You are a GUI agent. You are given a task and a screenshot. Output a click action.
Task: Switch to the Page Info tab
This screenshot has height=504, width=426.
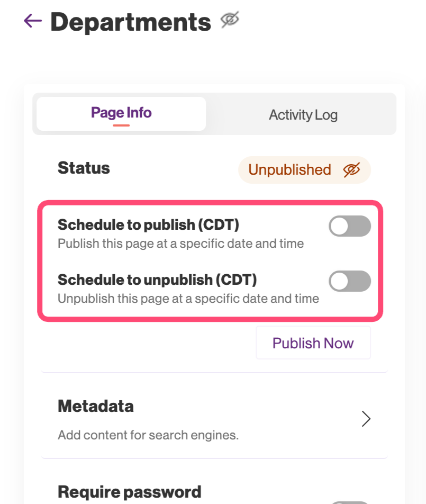[121, 113]
